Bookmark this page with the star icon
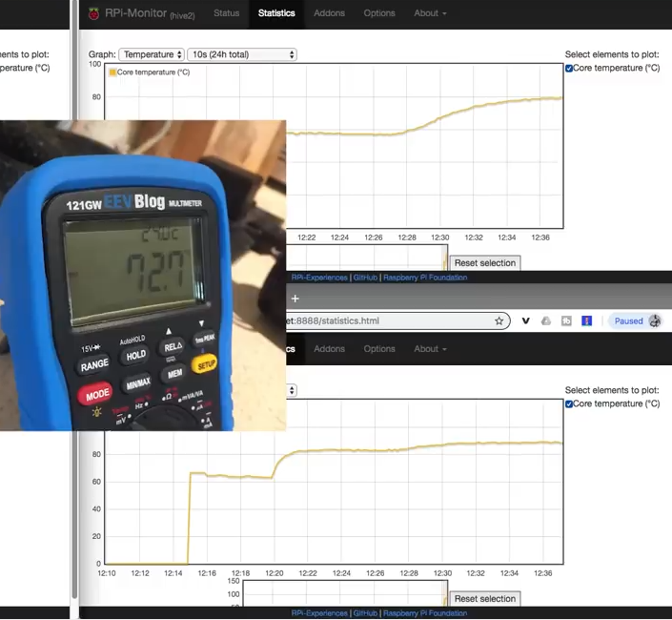 499,321
